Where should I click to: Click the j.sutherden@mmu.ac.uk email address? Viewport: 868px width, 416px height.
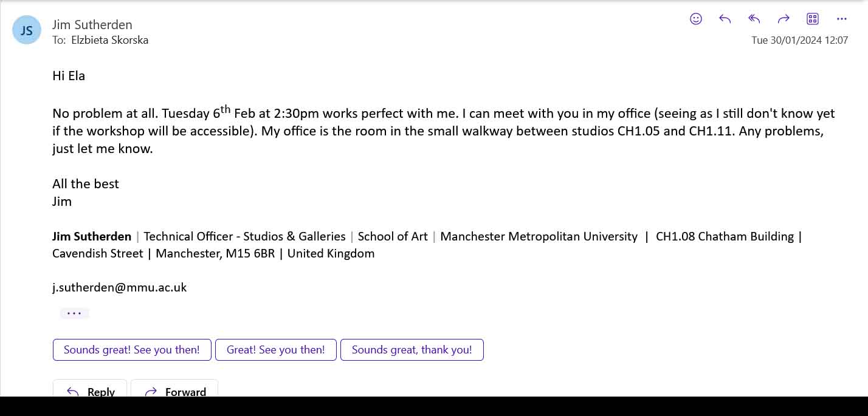[x=120, y=288]
